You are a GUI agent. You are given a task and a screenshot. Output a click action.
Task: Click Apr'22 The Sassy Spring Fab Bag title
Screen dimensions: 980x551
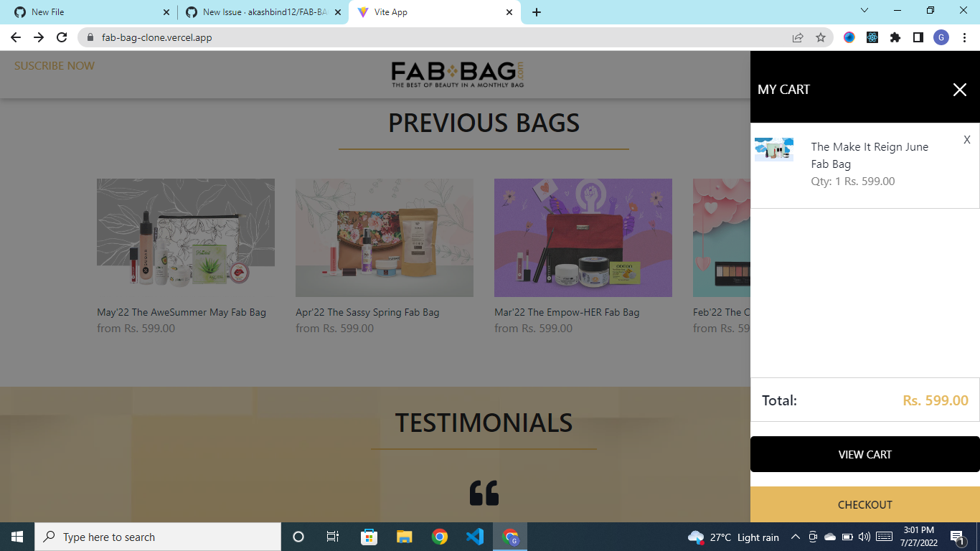click(367, 312)
